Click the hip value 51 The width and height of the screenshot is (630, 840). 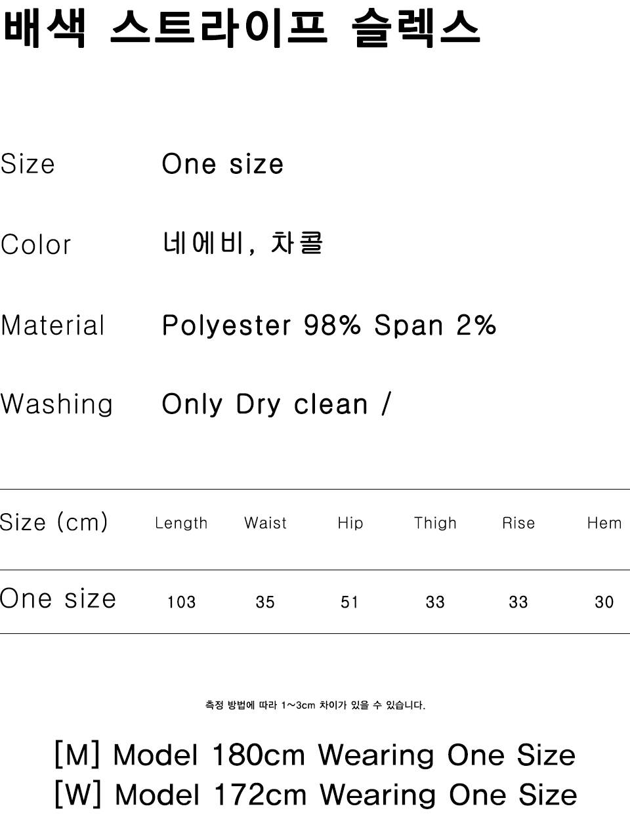[x=350, y=602]
